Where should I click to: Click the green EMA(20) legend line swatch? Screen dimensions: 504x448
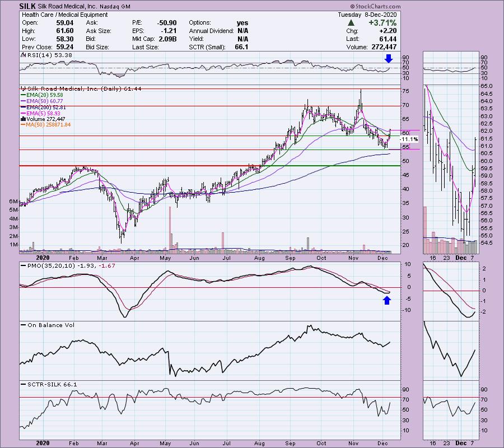coord(24,95)
